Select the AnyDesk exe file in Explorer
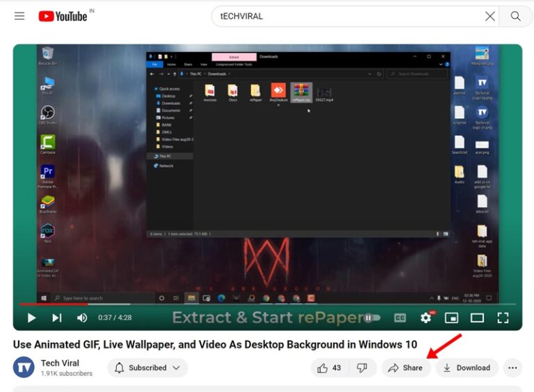This screenshot has height=392, width=534. point(279,93)
